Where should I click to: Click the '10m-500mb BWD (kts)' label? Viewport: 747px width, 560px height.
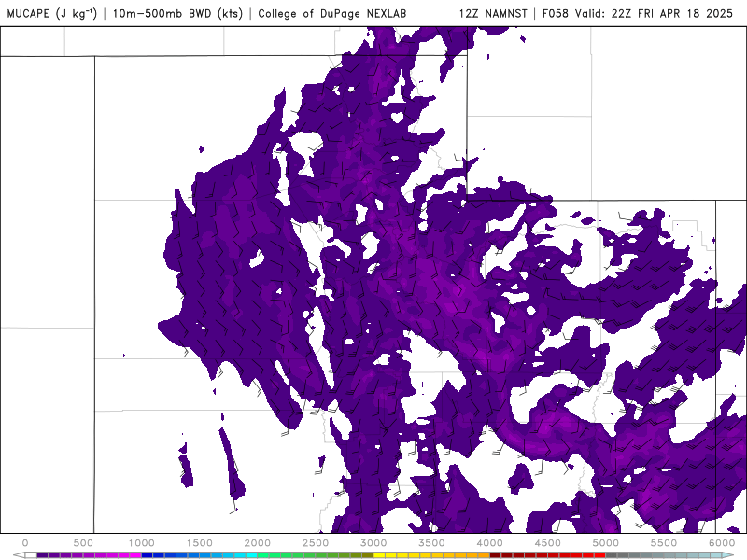(177, 13)
